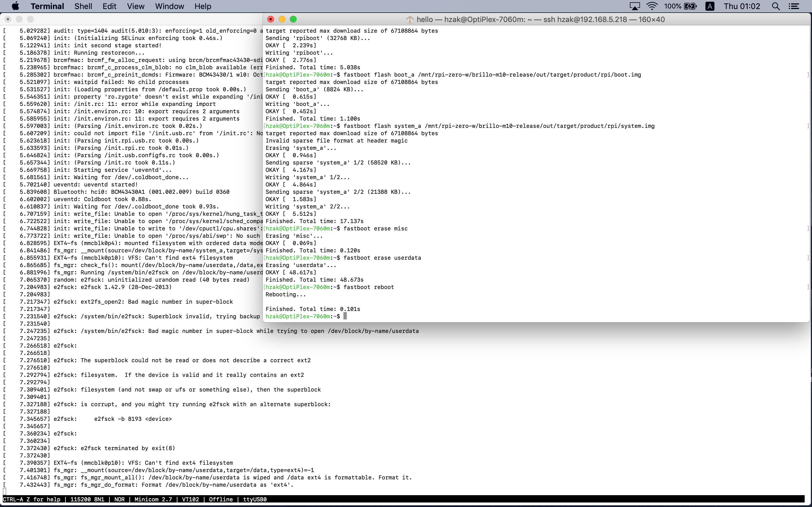Click the AirPlay display icon

[634, 6]
